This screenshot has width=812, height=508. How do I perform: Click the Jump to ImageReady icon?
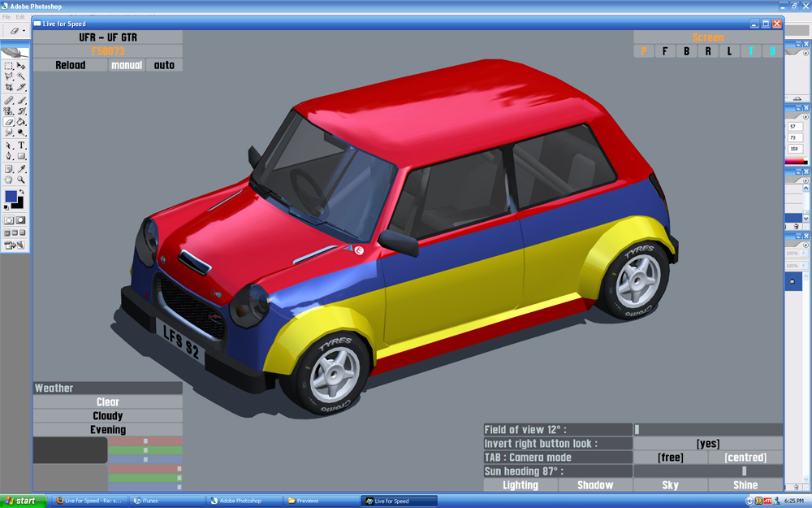15,245
